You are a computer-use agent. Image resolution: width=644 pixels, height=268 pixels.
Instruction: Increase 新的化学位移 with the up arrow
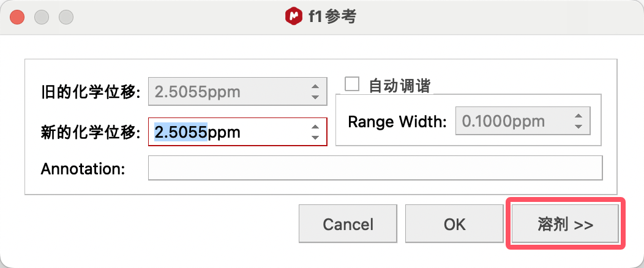coord(315,127)
